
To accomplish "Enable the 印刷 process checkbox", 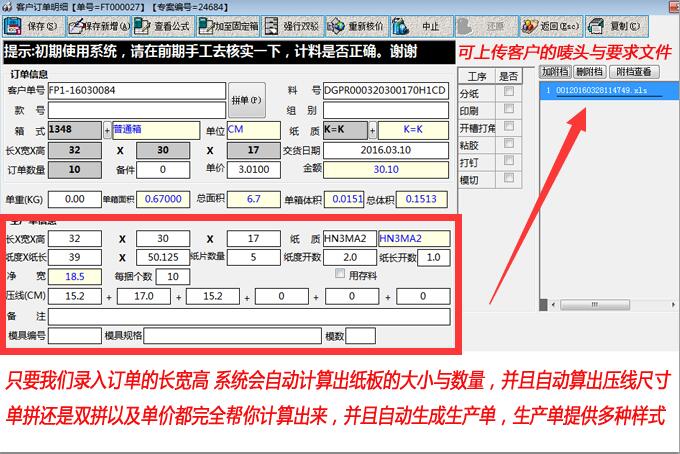I will coord(509,110).
